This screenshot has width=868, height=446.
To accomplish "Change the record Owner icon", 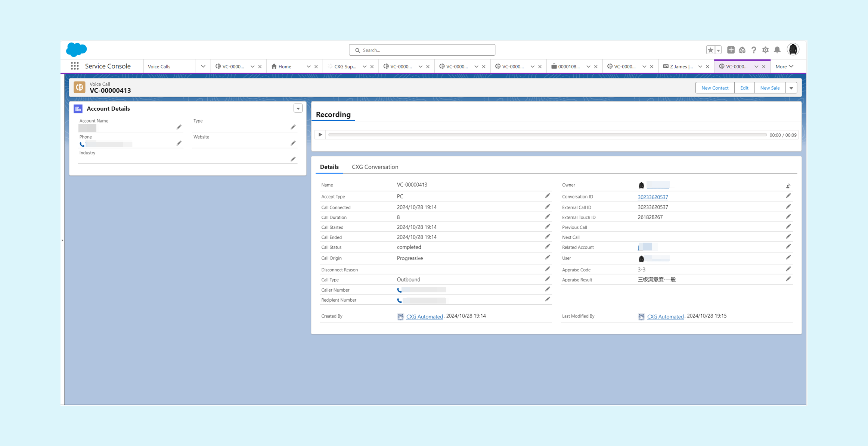I will [788, 186].
